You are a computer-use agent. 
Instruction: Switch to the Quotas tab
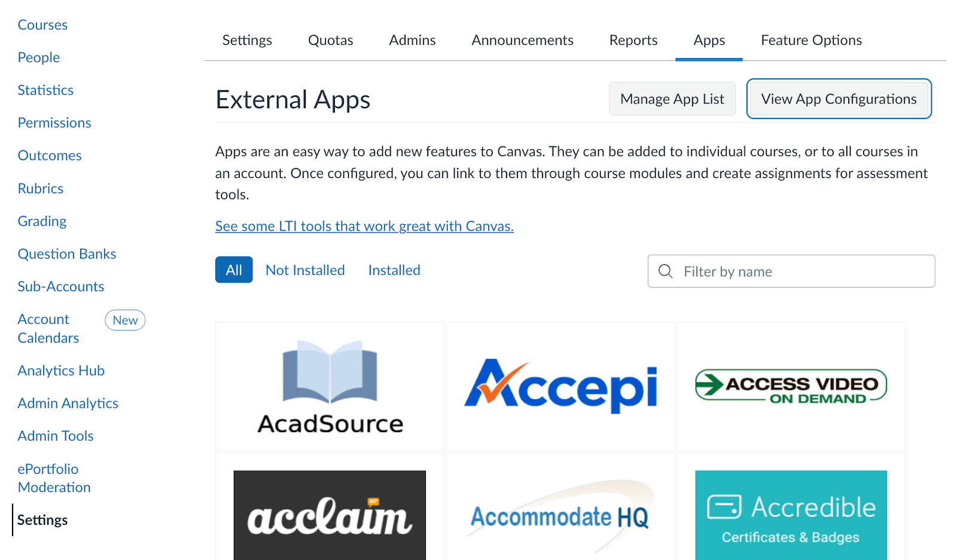pyautogui.click(x=330, y=40)
